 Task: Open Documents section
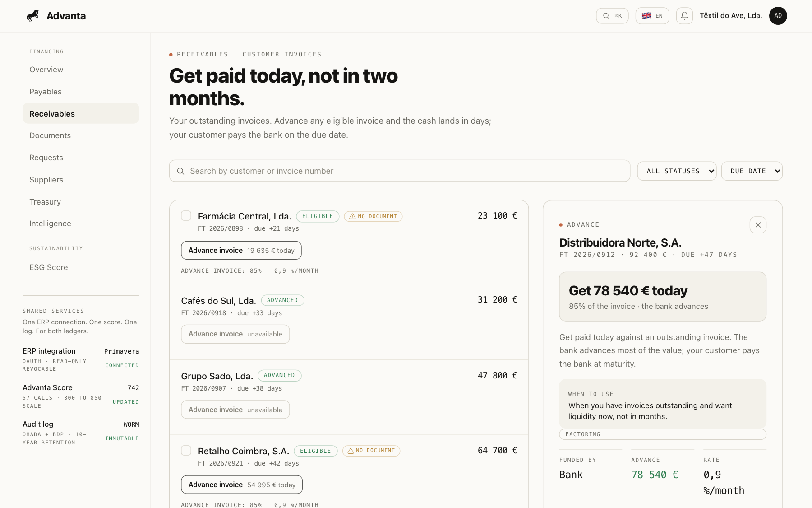[81, 135]
